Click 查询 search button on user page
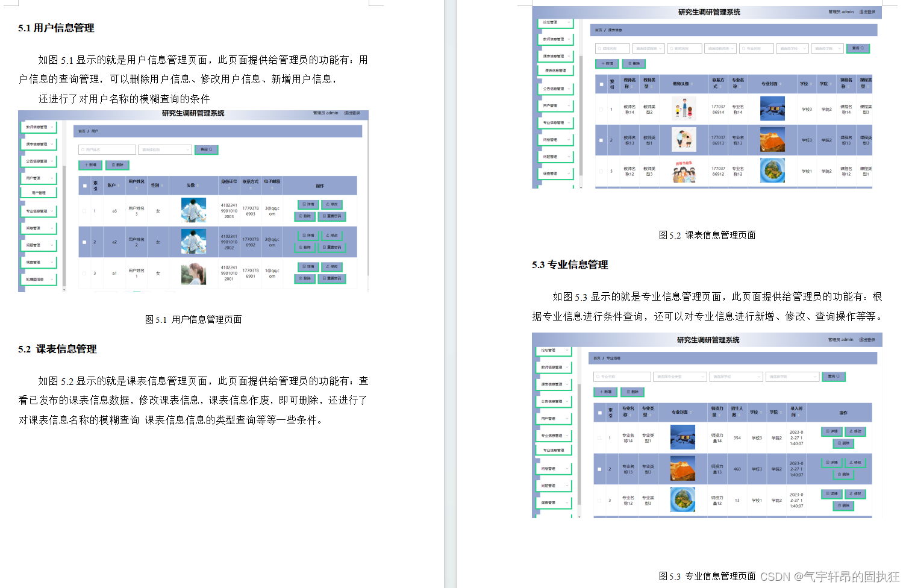The width and height of the screenshot is (909, 588). click(207, 149)
